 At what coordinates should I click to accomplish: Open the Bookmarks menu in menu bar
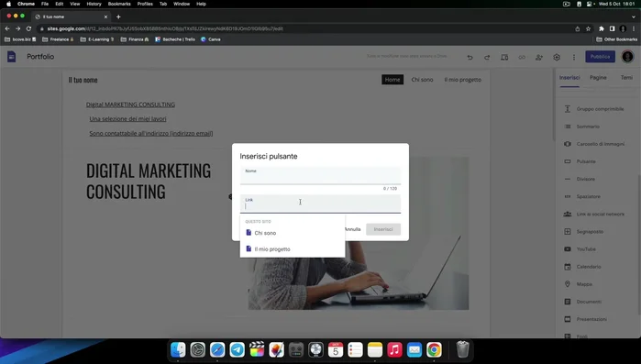(x=119, y=4)
